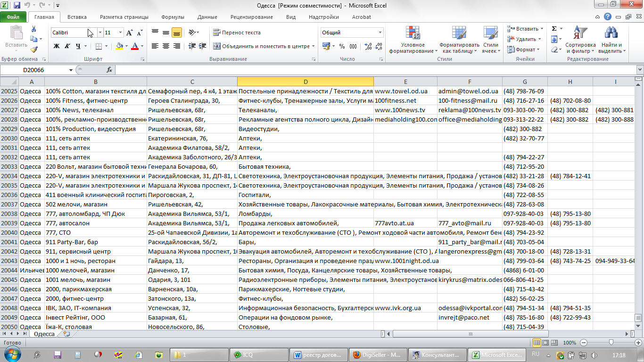
Task: Switch to Page Layout view in status bar
Action: coord(545,343)
